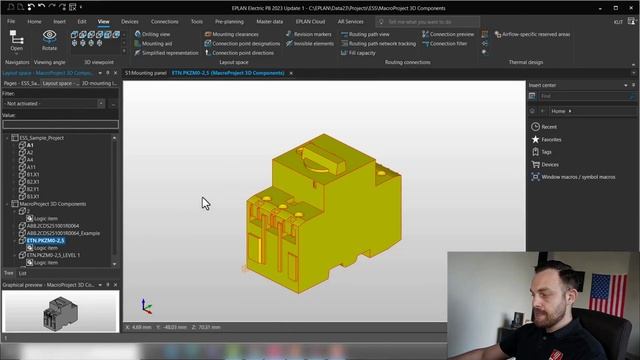The width and height of the screenshot is (640, 360).
Task: Select Logic item under ETN.PKZM0-2,5
Action: point(46,248)
